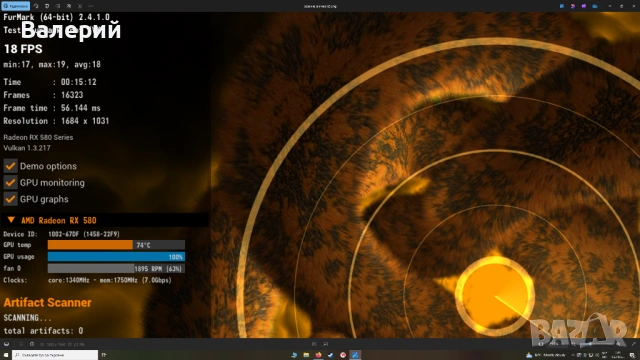Open the File Explorer folder icon on taskbar

point(306,355)
